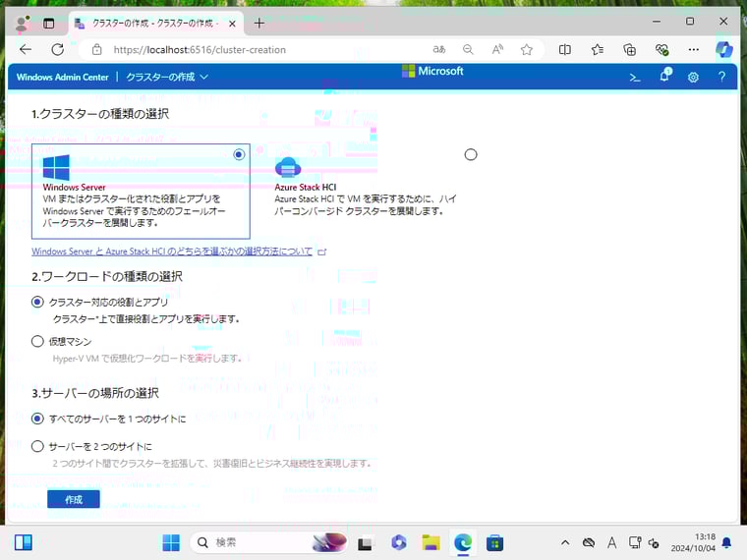Open the collections icon in Edge
This screenshot has width=747, height=560.
[629, 49]
